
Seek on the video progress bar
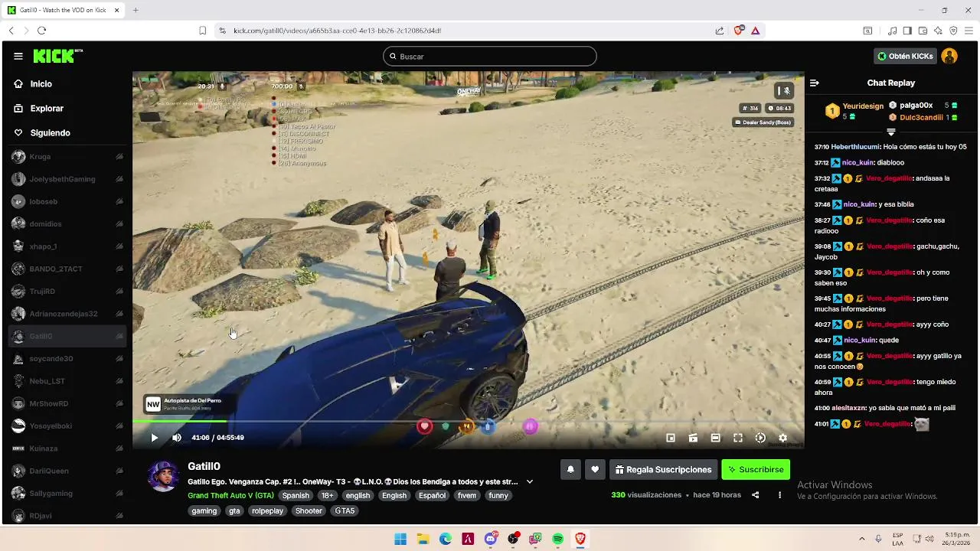pos(468,421)
